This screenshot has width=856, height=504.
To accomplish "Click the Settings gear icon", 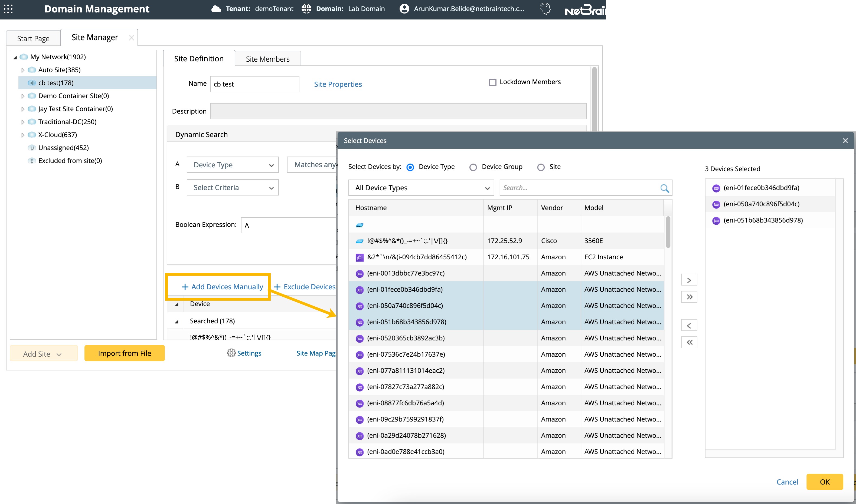I will [231, 353].
